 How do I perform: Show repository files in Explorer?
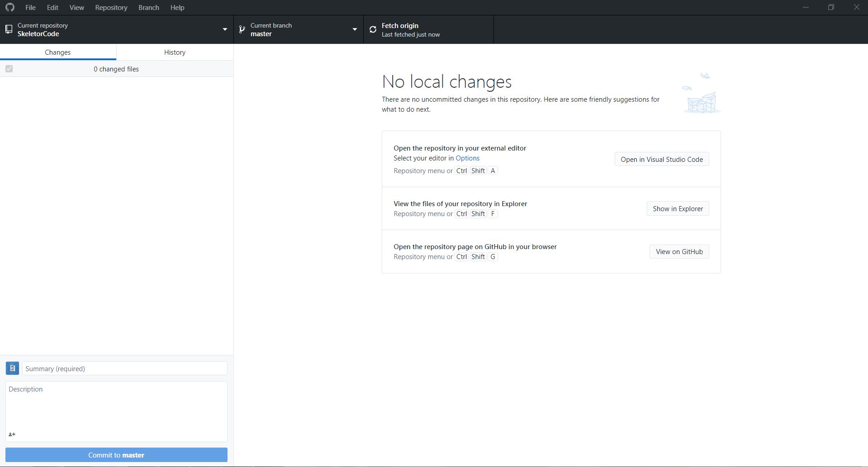point(677,208)
